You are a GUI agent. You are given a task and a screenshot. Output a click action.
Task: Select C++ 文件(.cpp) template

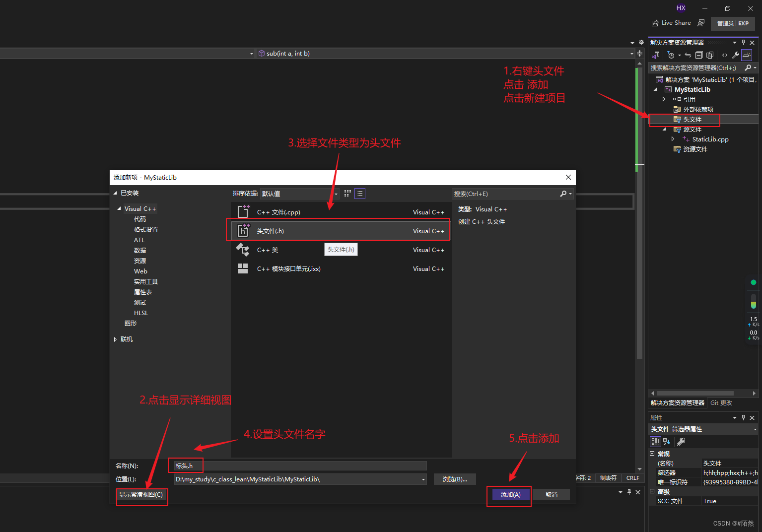pos(341,212)
